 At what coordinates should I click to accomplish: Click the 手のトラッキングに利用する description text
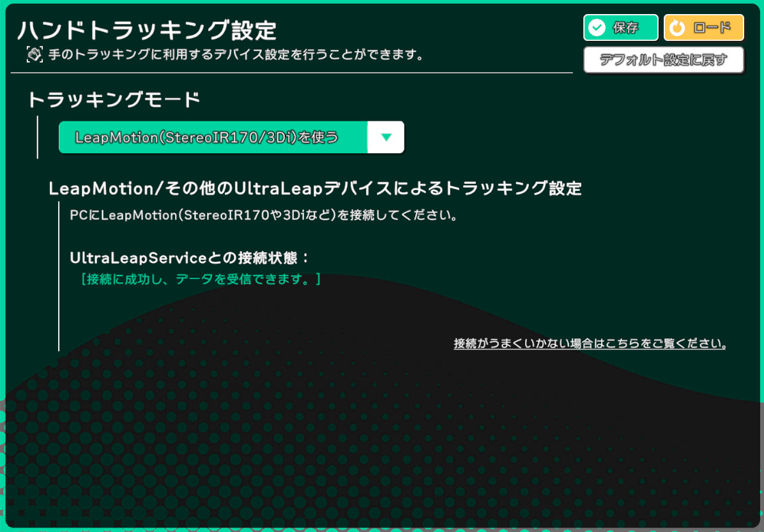coord(236,54)
